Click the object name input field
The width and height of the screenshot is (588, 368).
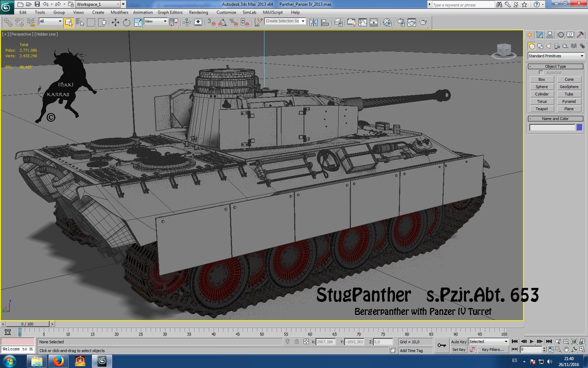552,127
